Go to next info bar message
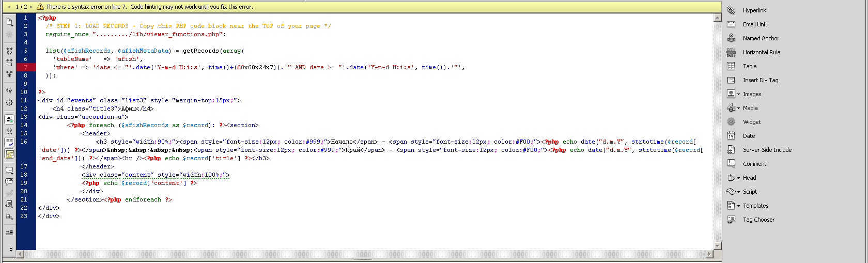Image resolution: width=868 pixels, height=263 pixels. point(31,7)
